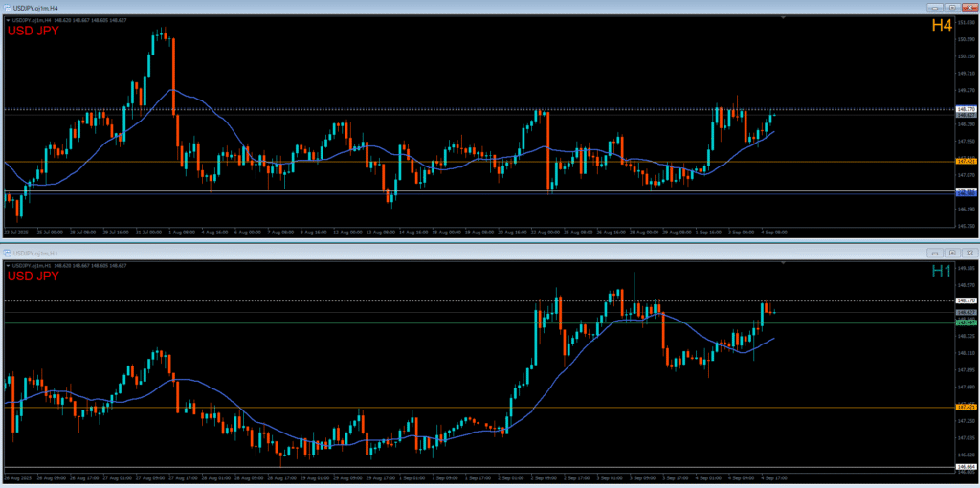Viewport: 980px width, 488px height.
Task: Minimize the H1 chart window
Action: click(x=935, y=253)
